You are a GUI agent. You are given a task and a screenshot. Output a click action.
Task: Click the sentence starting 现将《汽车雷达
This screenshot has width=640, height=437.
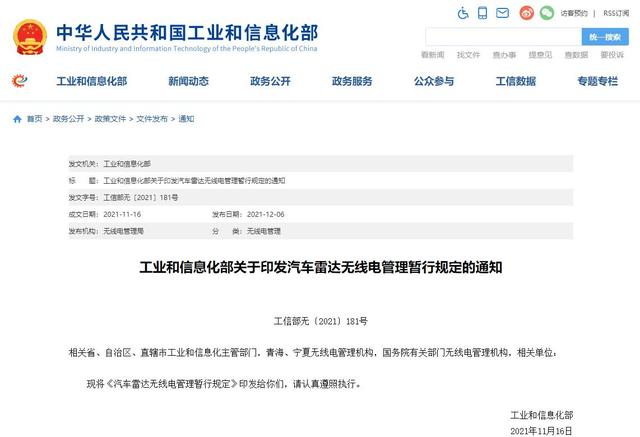224,384
